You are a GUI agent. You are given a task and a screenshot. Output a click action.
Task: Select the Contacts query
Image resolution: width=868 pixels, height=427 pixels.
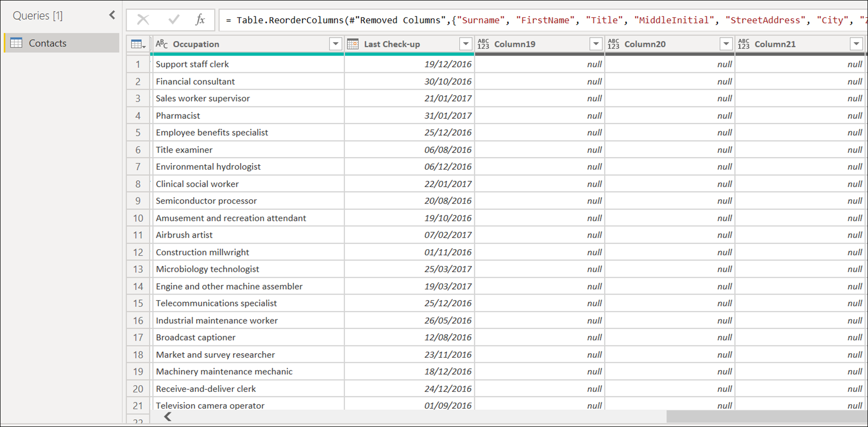[x=48, y=43]
